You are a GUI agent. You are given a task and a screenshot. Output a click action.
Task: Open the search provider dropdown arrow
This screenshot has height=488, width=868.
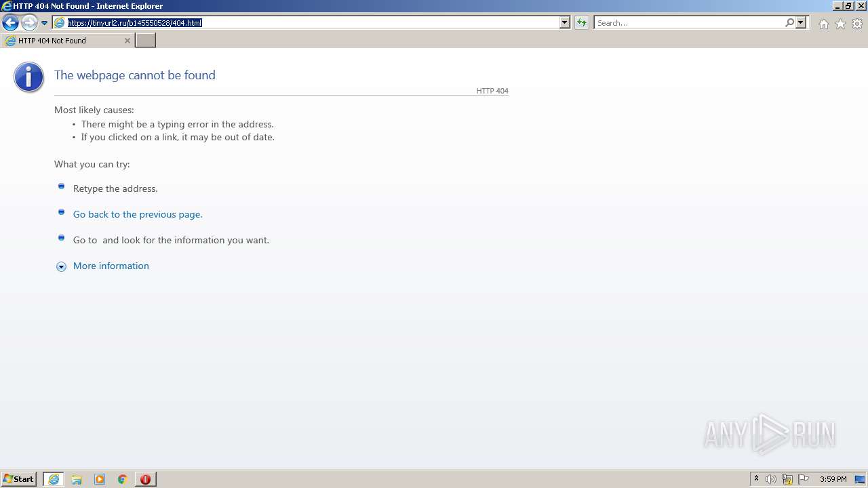[x=801, y=22]
